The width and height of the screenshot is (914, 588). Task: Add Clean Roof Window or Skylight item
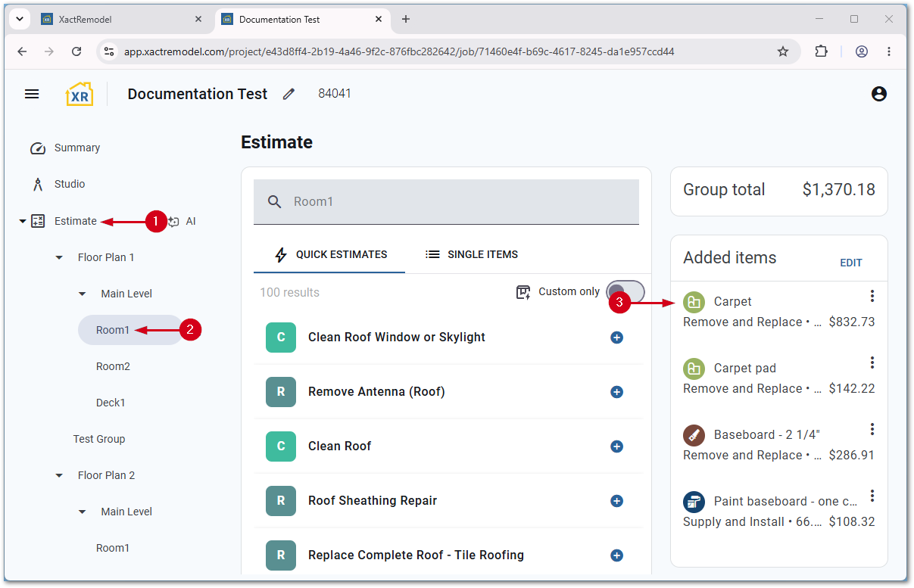616,338
